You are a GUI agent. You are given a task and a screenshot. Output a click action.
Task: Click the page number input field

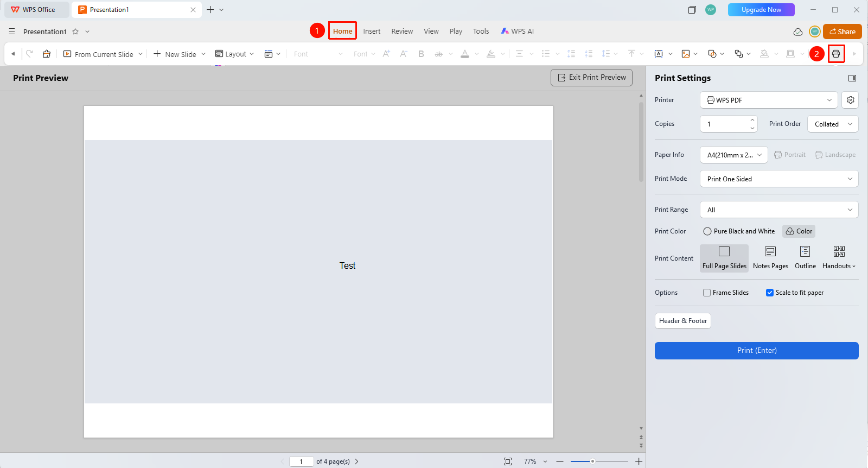tap(301, 461)
